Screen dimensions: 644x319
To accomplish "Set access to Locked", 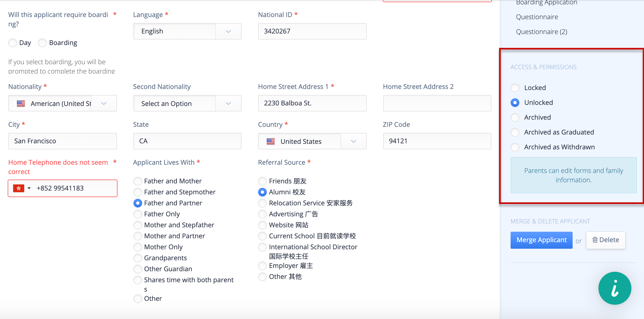I will (x=515, y=88).
